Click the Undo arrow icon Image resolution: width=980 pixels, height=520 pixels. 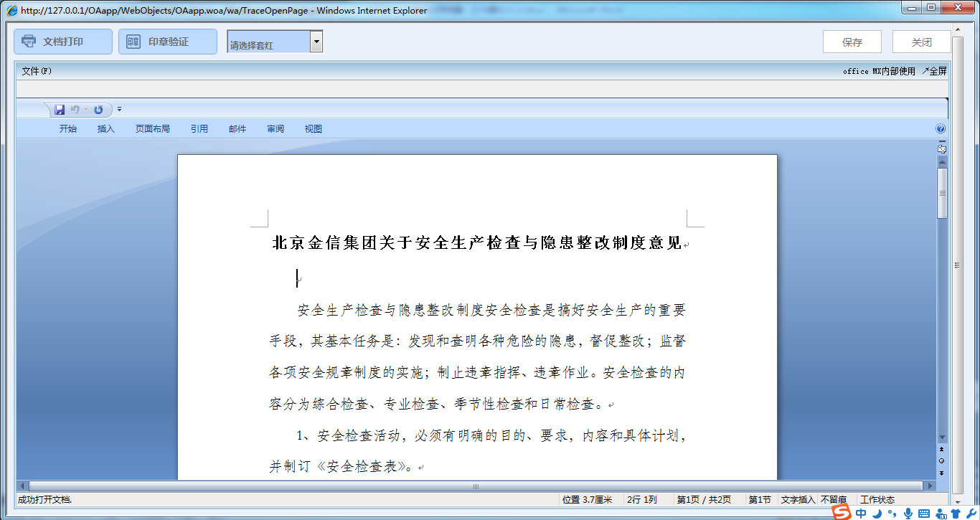[76, 109]
